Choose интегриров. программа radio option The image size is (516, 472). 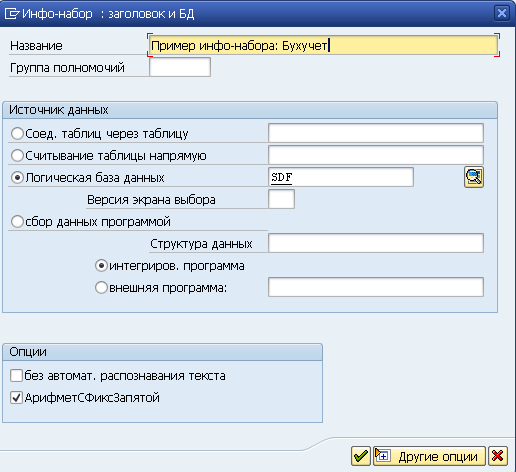click(101, 266)
